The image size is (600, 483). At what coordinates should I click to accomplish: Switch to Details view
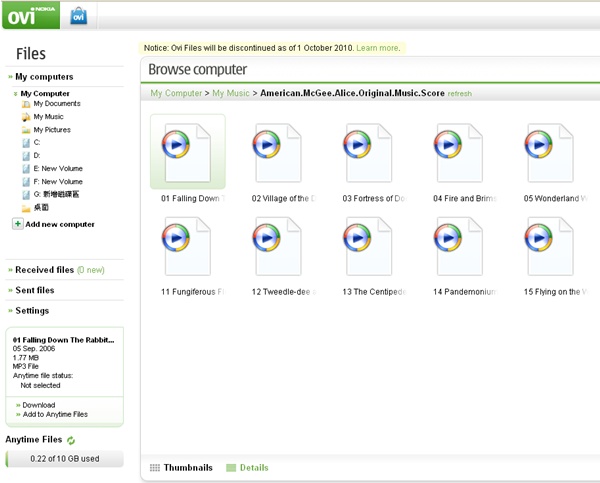[x=247, y=468]
